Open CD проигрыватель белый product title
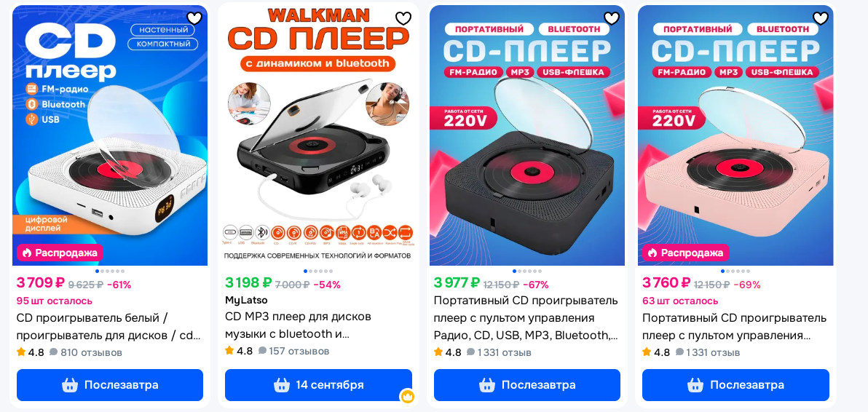 click(x=108, y=327)
